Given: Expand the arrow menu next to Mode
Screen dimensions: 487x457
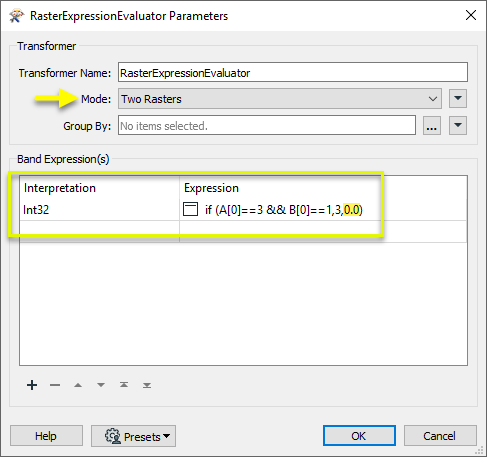Looking at the screenshot, I should click(458, 98).
